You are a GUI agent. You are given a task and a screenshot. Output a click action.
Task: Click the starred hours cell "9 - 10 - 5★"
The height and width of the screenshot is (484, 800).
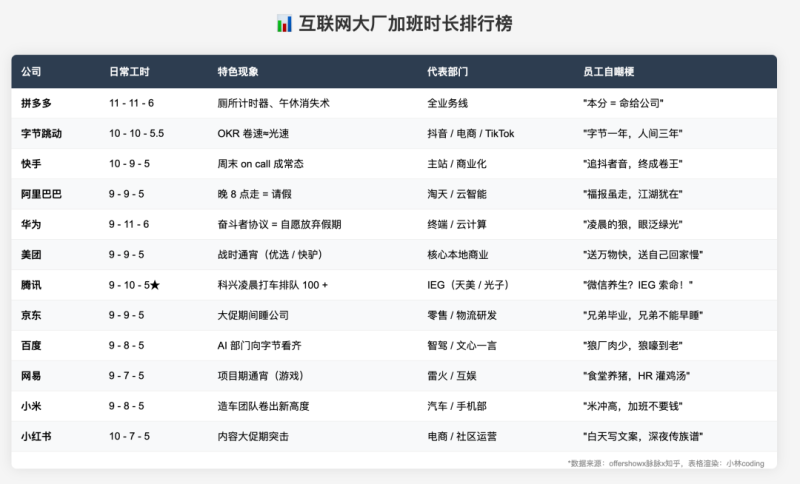135,285
